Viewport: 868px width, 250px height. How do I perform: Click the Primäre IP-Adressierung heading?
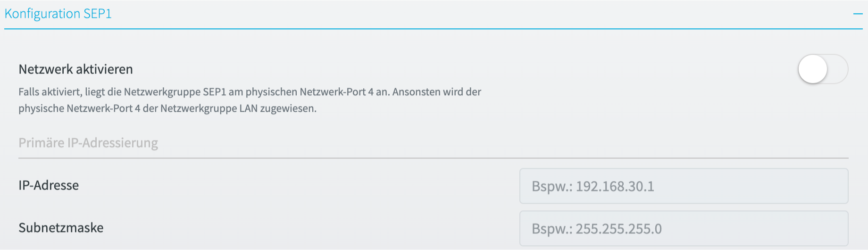click(x=88, y=143)
